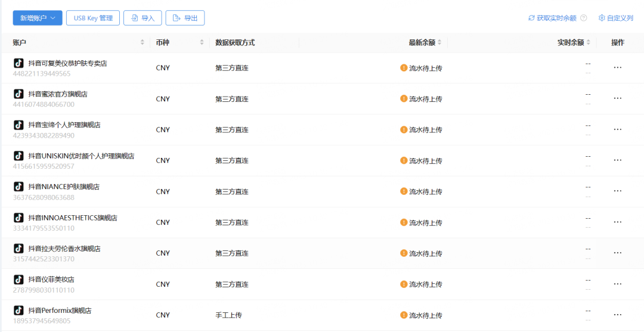Open more actions for 抖音可复美仪恭护肤专卖店
Image resolution: width=644 pixels, height=332 pixels.
[x=617, y=68]
